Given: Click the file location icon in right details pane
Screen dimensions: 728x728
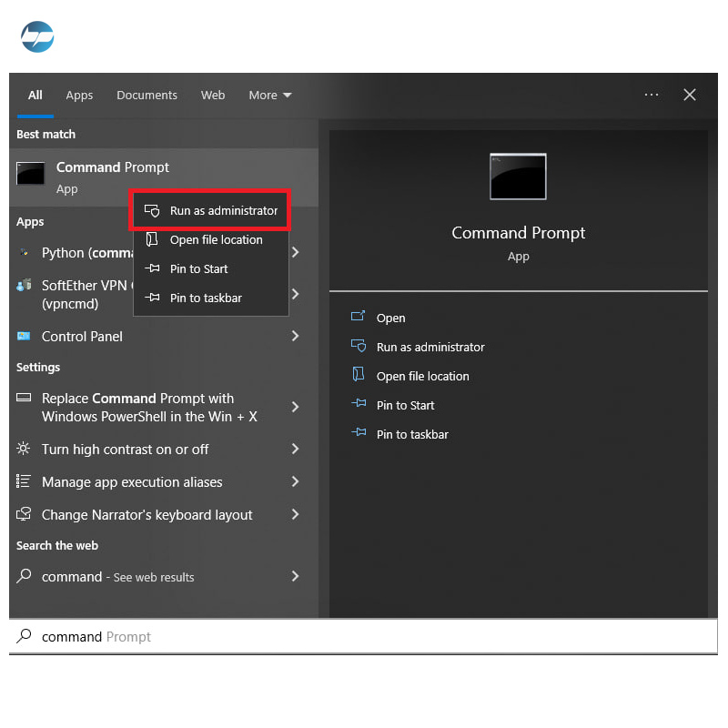Looking at the screenshot, I should coord(358,374).
